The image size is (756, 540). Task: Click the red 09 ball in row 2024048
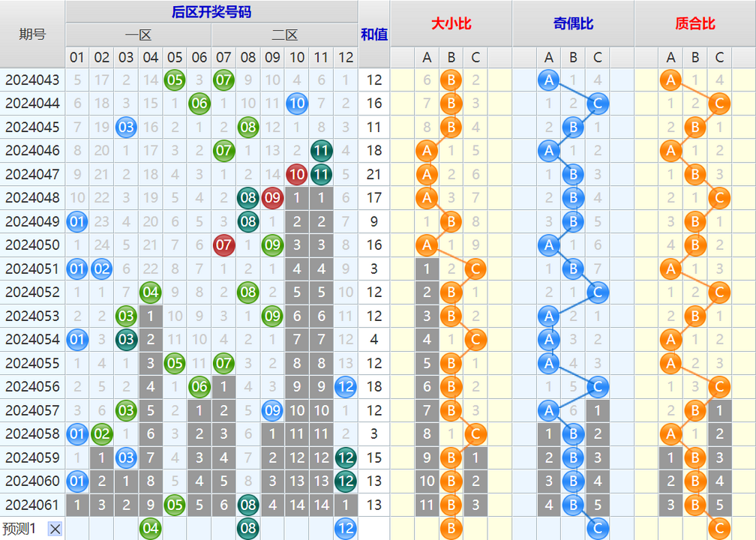coord(272,198)
